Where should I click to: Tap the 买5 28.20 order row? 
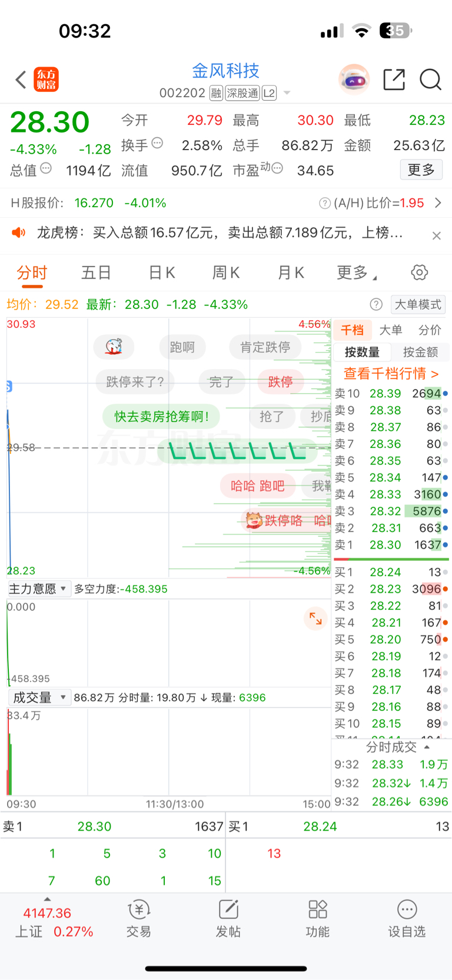391,640
